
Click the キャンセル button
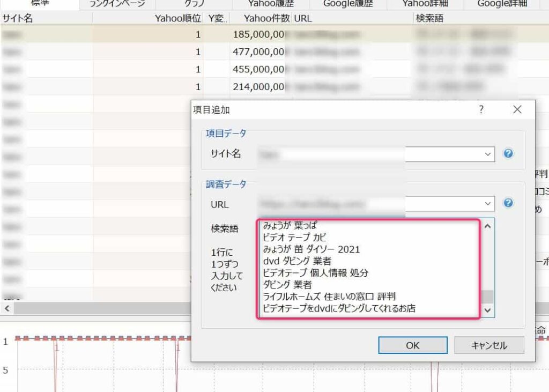point(489,345)
